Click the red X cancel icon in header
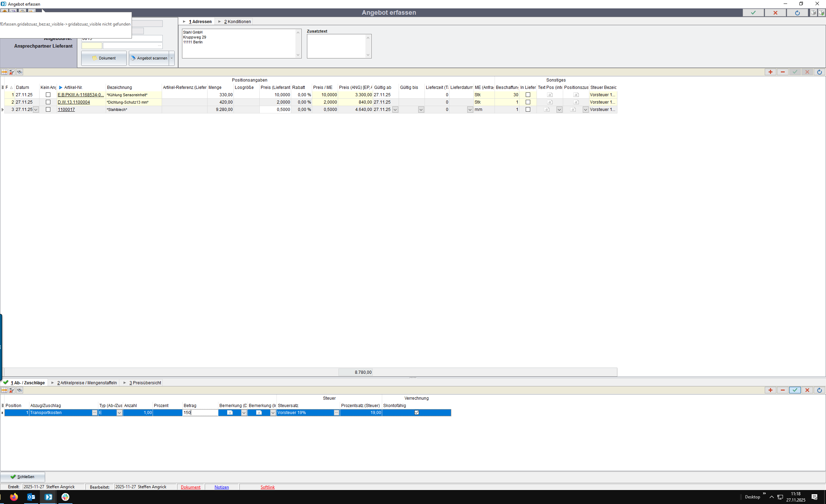 [775, 13]
